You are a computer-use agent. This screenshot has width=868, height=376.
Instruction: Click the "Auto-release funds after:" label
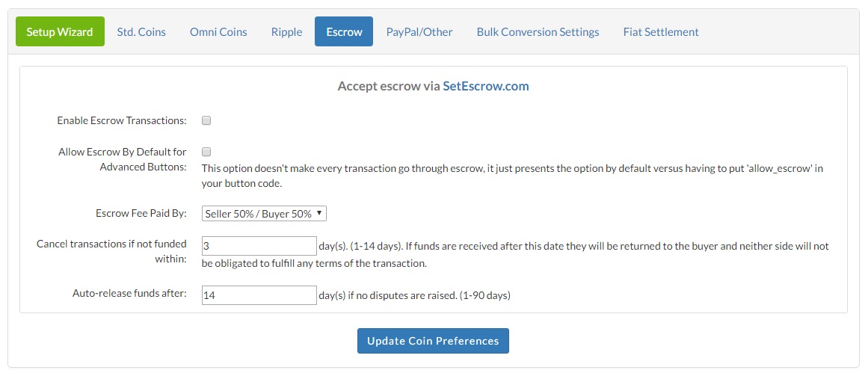(131, 295)
